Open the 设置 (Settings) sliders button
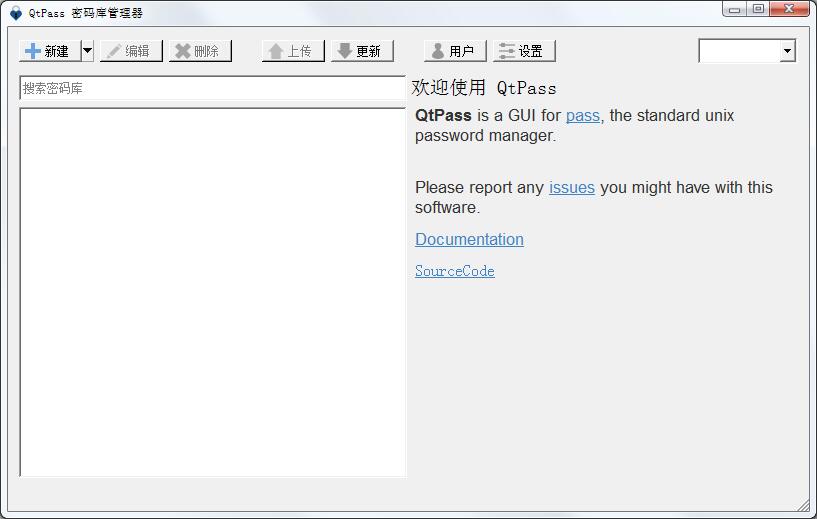The width and height of the screenshot is (817, 519). tap(524, 51)
